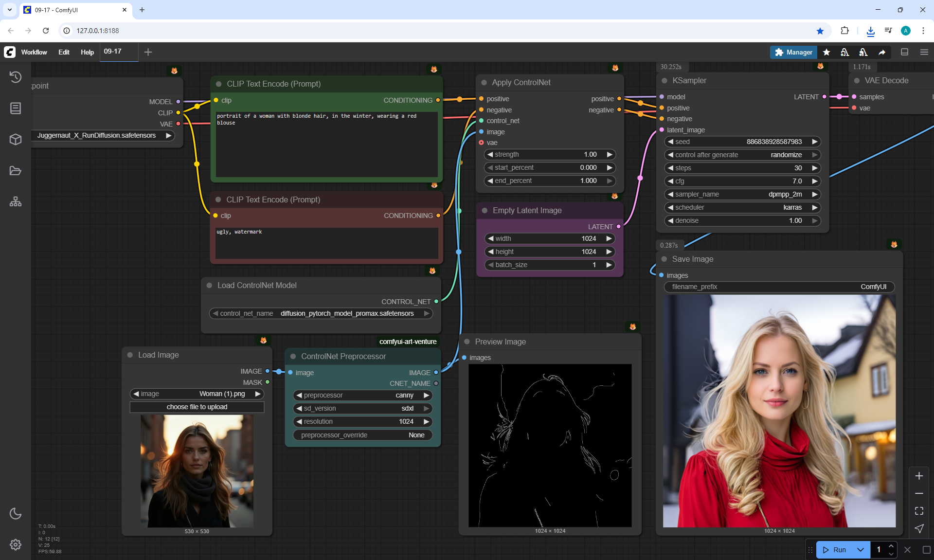Open the workflows folder sidebar icon
Image resolution: width=934 pixels, height=560 pixels.
tap(16, 171)
